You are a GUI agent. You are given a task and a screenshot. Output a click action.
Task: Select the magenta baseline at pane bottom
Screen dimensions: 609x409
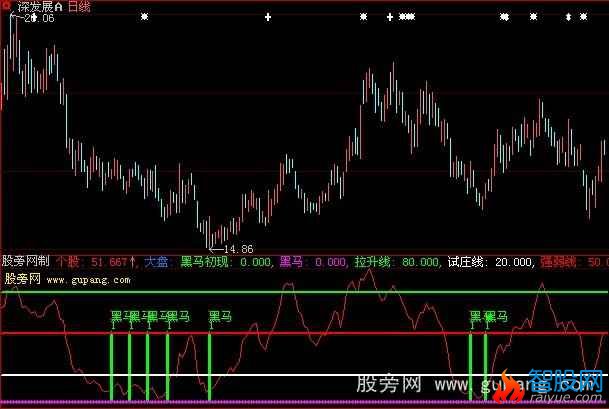[304, 402]
